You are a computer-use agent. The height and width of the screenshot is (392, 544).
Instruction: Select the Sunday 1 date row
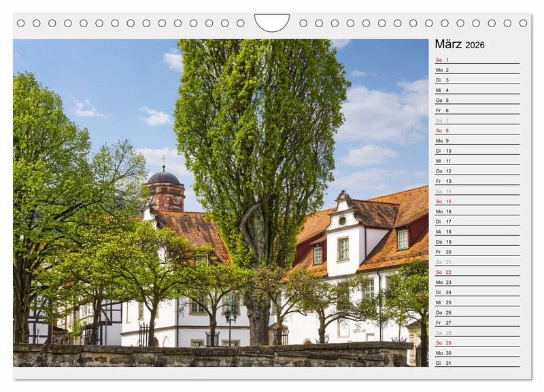coord(477,60)
